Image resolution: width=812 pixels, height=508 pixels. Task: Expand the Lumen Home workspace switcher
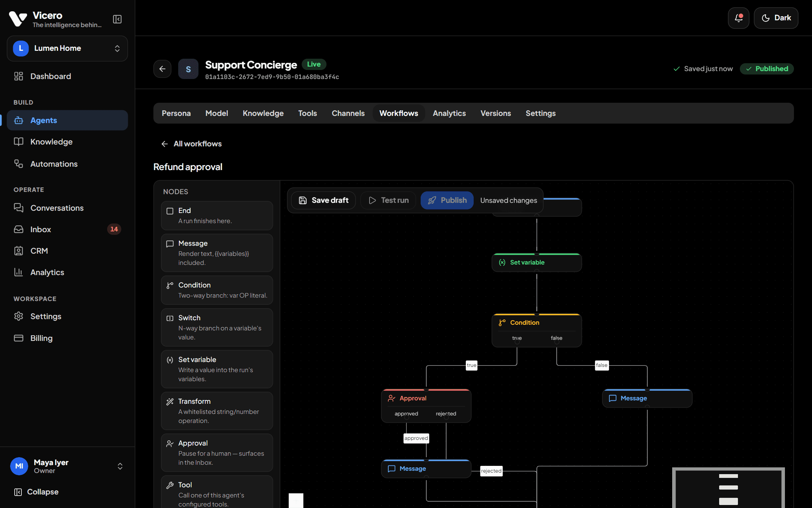67,49
